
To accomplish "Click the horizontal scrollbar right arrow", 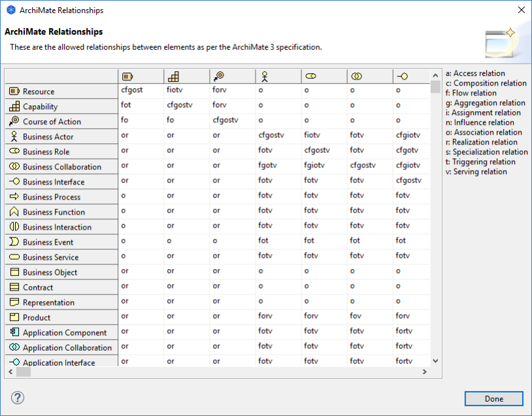I will pyautogui.click(x=424, y=372).
